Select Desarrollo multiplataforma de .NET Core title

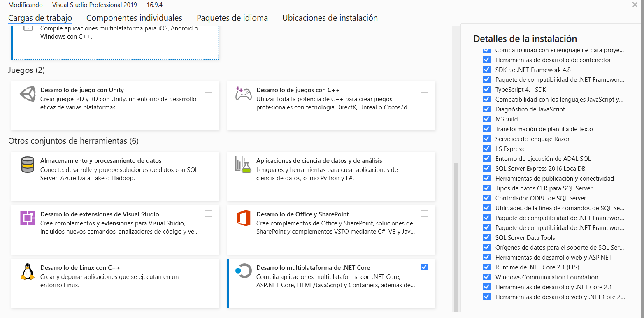click(x=313, y=268)
